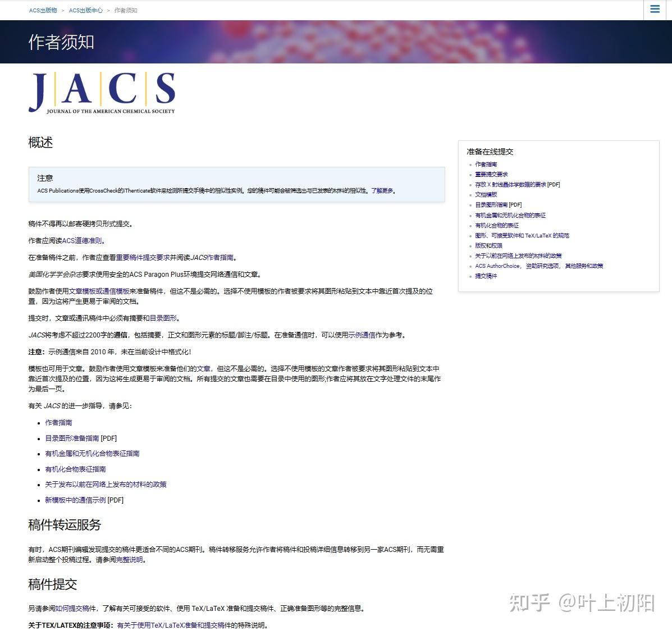Open sidebar 资助研究选项 link
The width and height of the screenshot is (672, 630).
click(x=542, y=266)
